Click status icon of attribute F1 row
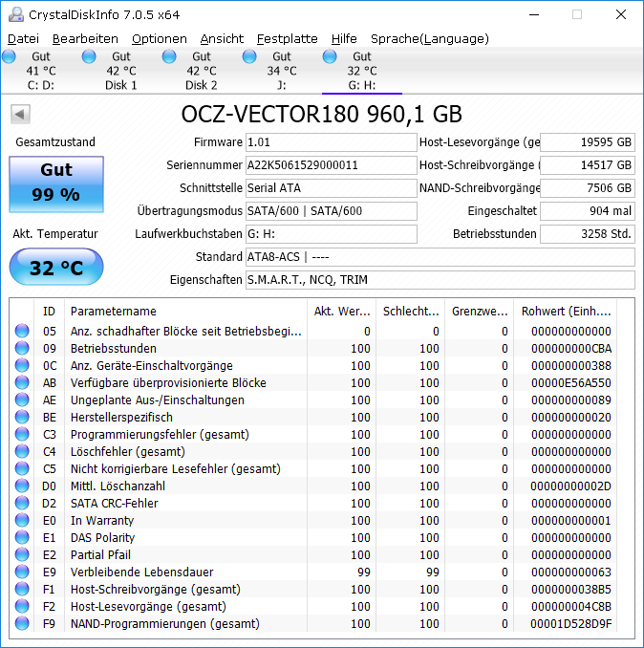The height and width of the screenshot is (648, 644). (22, 590)
